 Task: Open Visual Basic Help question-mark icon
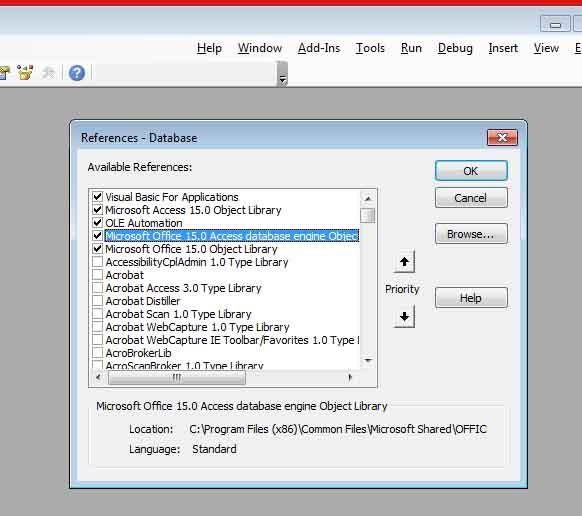coord(77,73)
